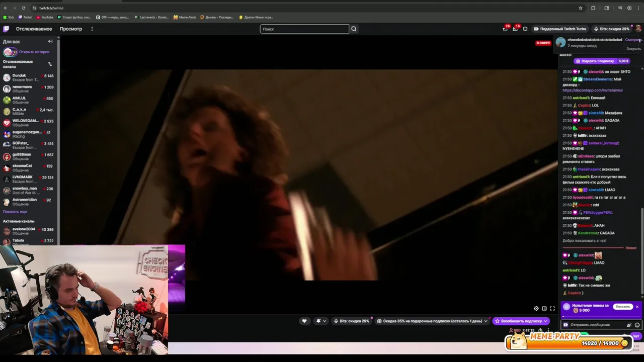Open WELOVEGAMES channel in sidebar
The width and height of the screenshot is (644, 362).
pyautogui.click(x=29, y=123)
